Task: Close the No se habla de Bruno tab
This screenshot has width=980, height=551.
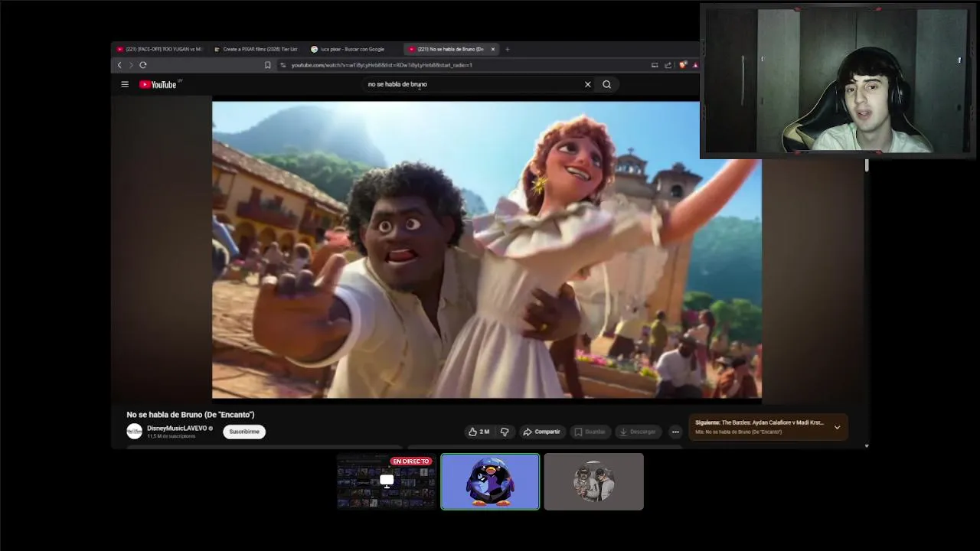Action: 493,49
